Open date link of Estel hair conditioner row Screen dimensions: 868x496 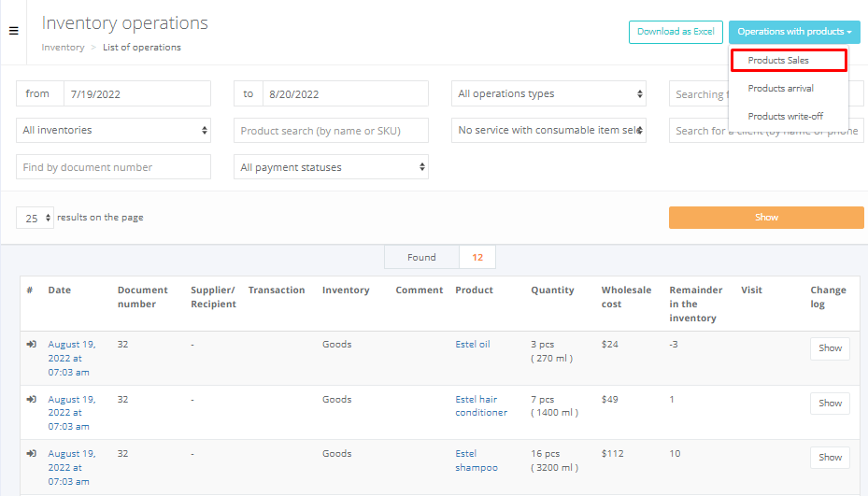(71, 413)
